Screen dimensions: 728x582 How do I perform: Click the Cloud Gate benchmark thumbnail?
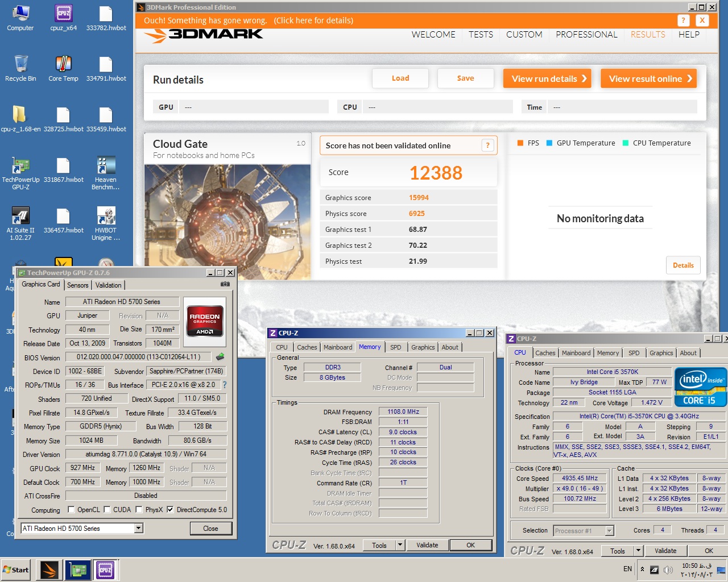pyautogui.click(x=227, y=222)
